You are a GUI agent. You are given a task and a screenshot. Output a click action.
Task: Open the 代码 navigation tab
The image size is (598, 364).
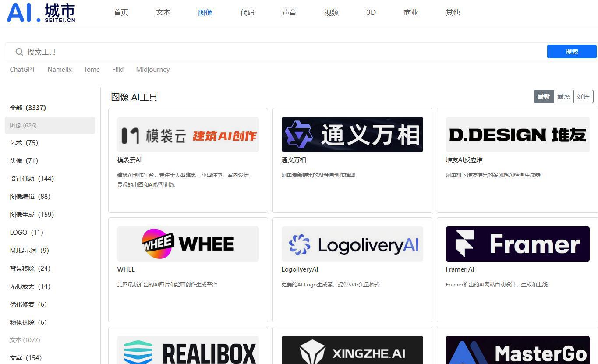pos(247,13)
